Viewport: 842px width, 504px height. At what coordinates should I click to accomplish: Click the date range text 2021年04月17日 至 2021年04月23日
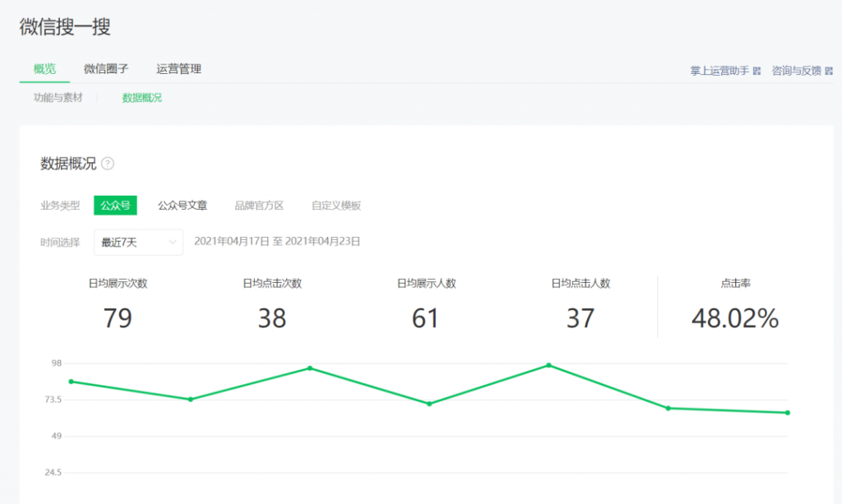click(x=277, y=242)
